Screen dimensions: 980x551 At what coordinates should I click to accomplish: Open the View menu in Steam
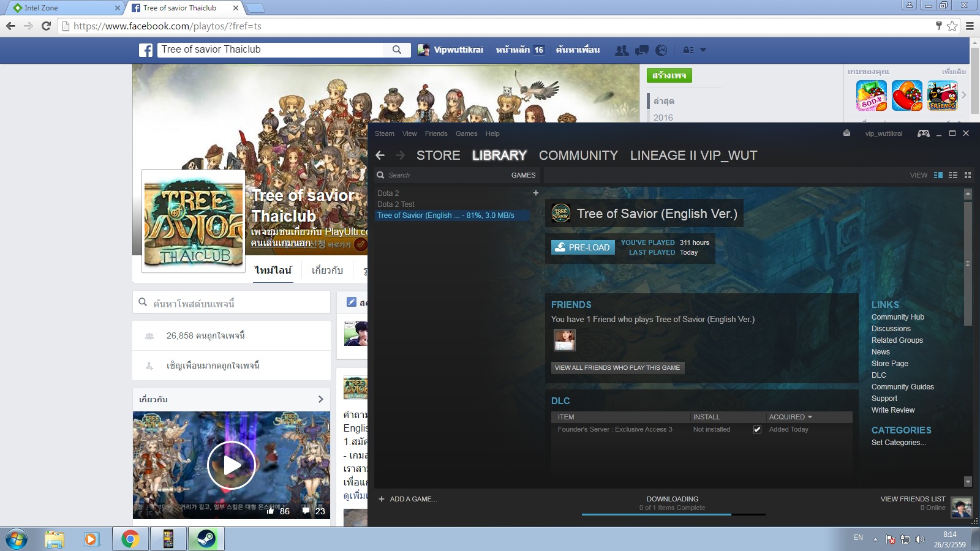[409, 133]
